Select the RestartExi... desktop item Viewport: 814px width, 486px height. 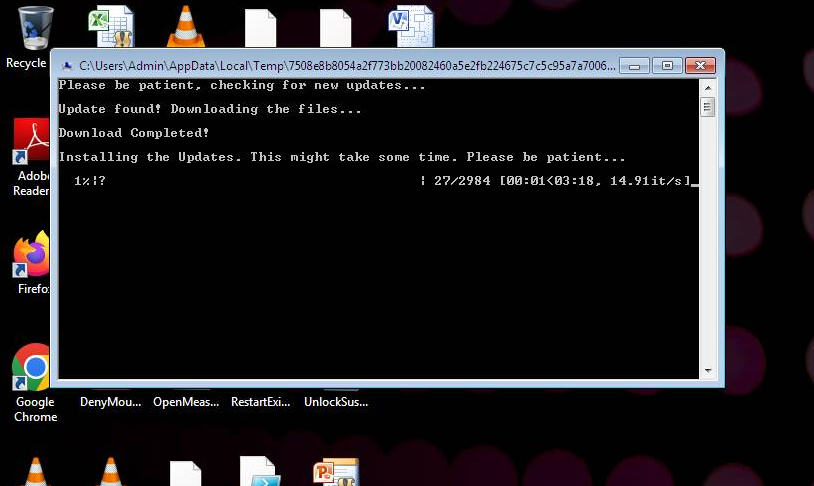click(x=260, y=402)
